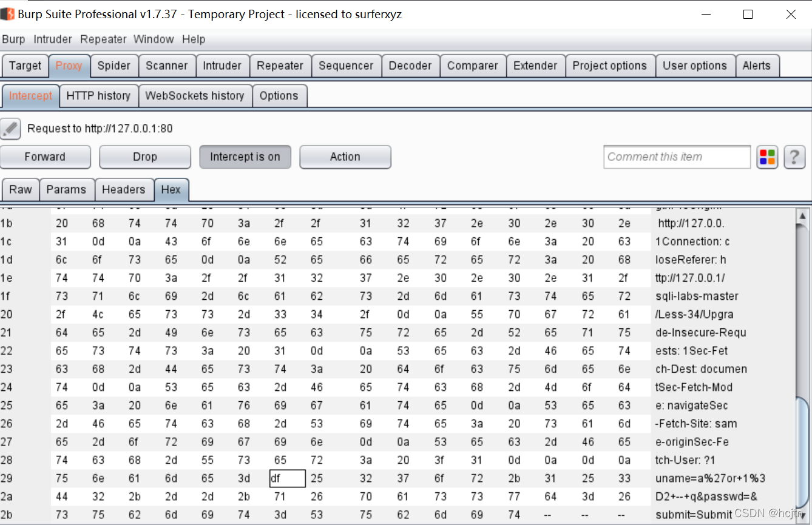812x525 pixels.
Task: Open the Repeater tool tab
Action: click(280, 66)
